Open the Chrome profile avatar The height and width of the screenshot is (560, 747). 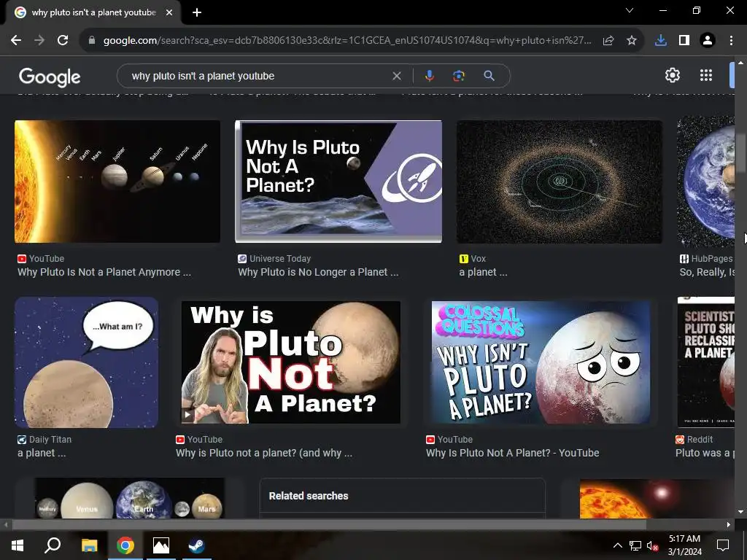[708, 41]
